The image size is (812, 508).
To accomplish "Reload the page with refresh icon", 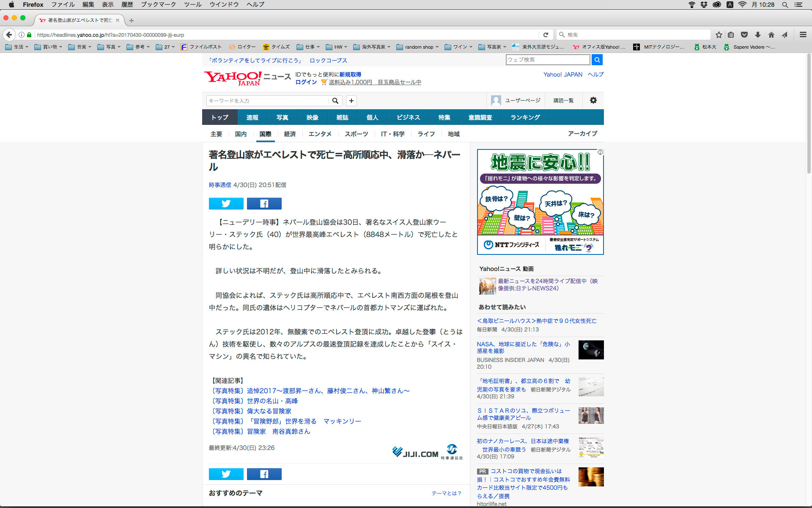I will pyautogui.click(x=546, y=35).
